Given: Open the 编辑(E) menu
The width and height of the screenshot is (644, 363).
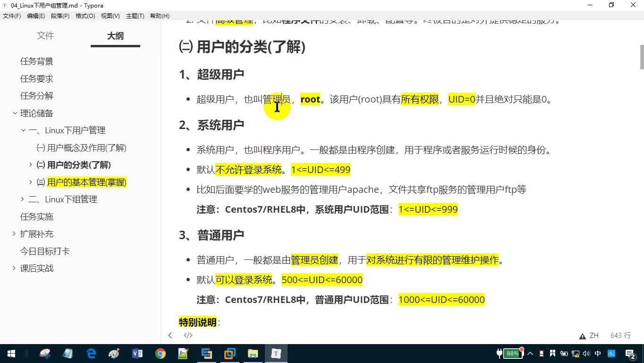Looking at the screenshot, I should (36, 16).
